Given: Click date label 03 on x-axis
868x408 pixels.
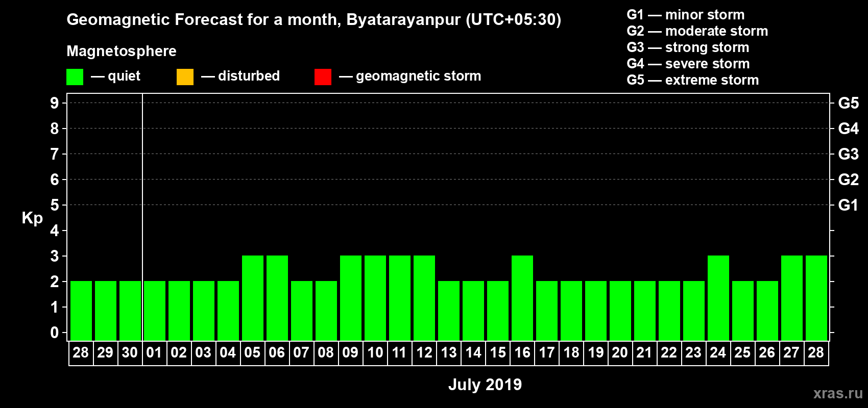Looking at the screenshot, I should [203, 353].
